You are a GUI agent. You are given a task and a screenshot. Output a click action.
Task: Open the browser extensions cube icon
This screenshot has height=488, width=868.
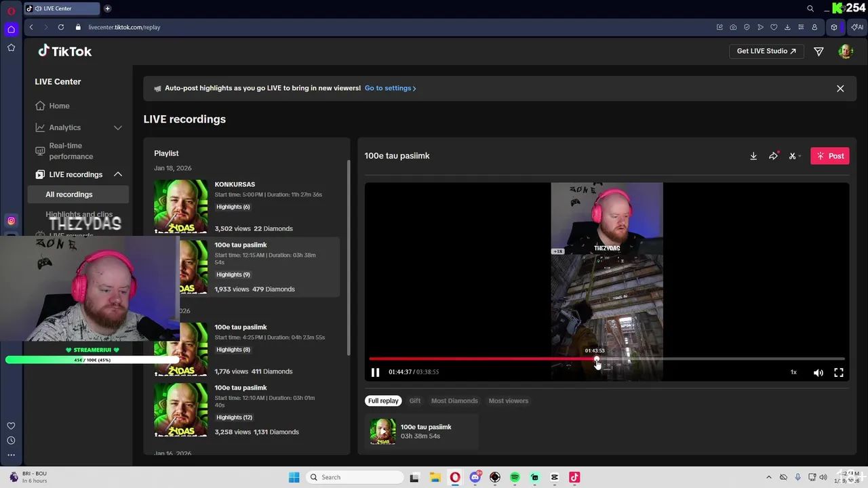click(x=834, y=27)
